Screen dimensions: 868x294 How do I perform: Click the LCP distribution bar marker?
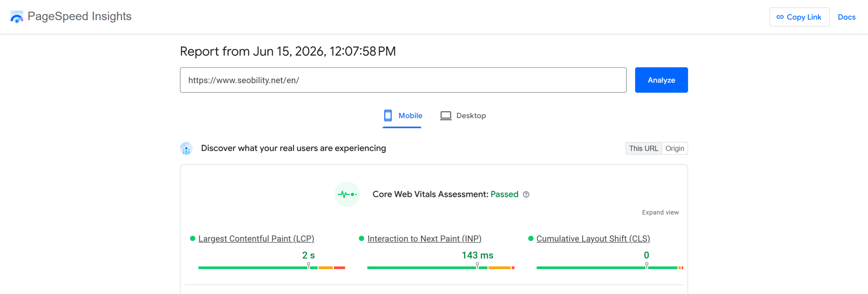(x=309, y=265)
